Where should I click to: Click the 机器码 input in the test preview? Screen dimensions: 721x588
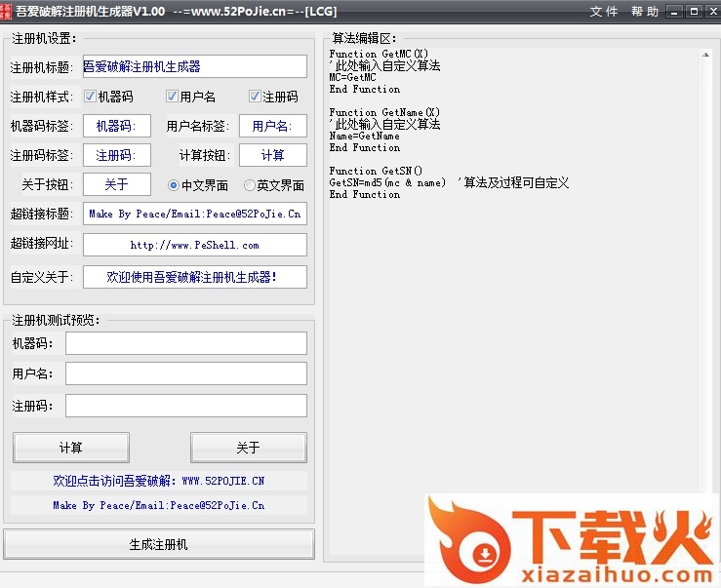tap(185, 343)
